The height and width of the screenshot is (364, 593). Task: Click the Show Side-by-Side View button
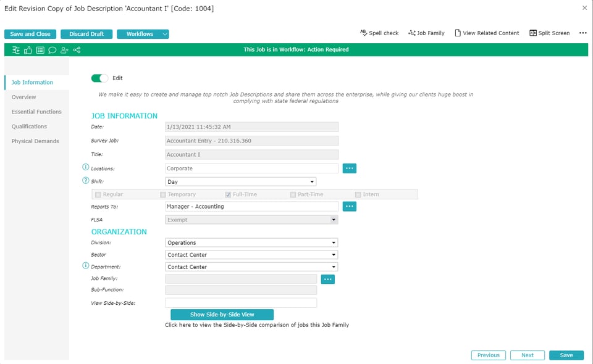(x=222, y=315)
